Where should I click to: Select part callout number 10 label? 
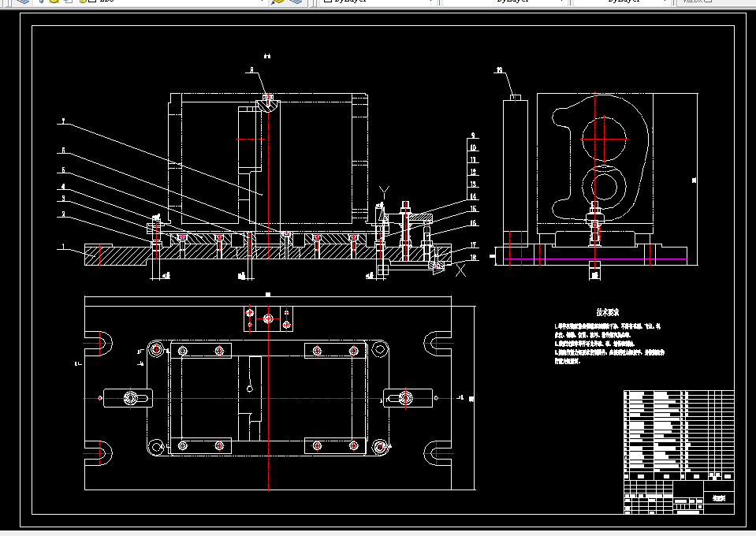pos(473,147)
